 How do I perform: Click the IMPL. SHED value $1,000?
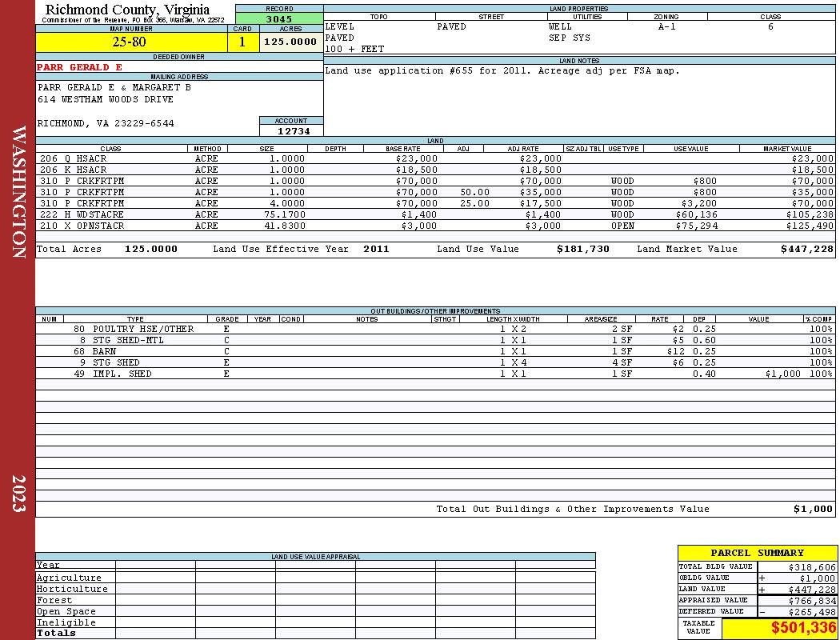click(782, 374)
